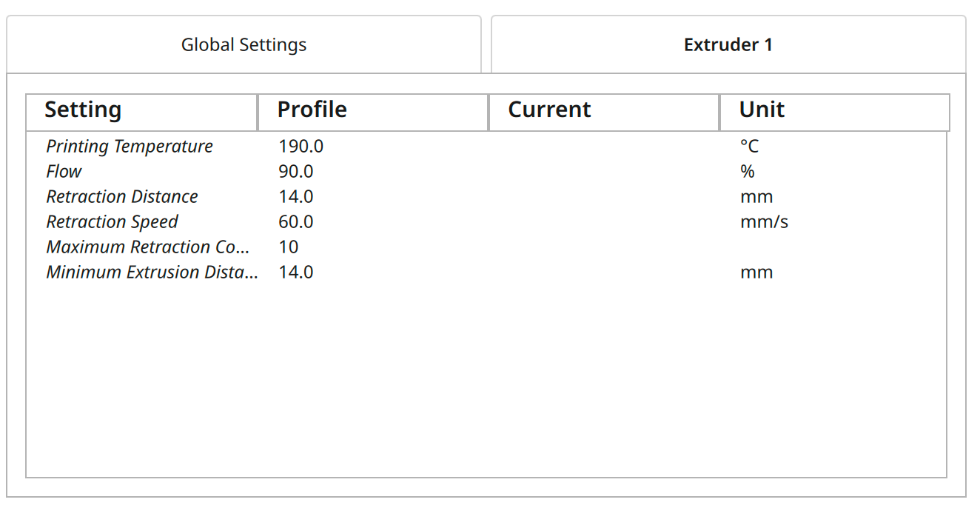Click the Current column header
Image resolution: width=980 pixels, height=508 pixels.
[603, 111]
